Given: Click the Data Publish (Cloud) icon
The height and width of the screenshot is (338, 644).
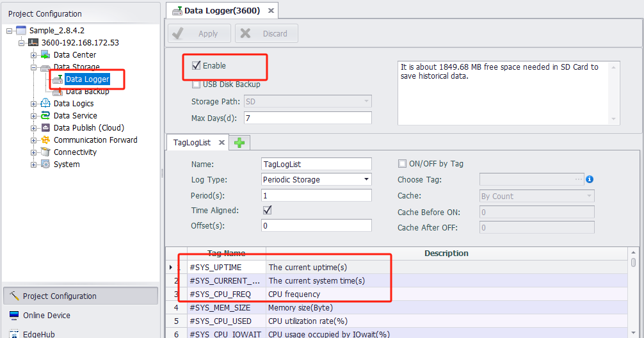Looking at the screenshot, I should 45,128.
